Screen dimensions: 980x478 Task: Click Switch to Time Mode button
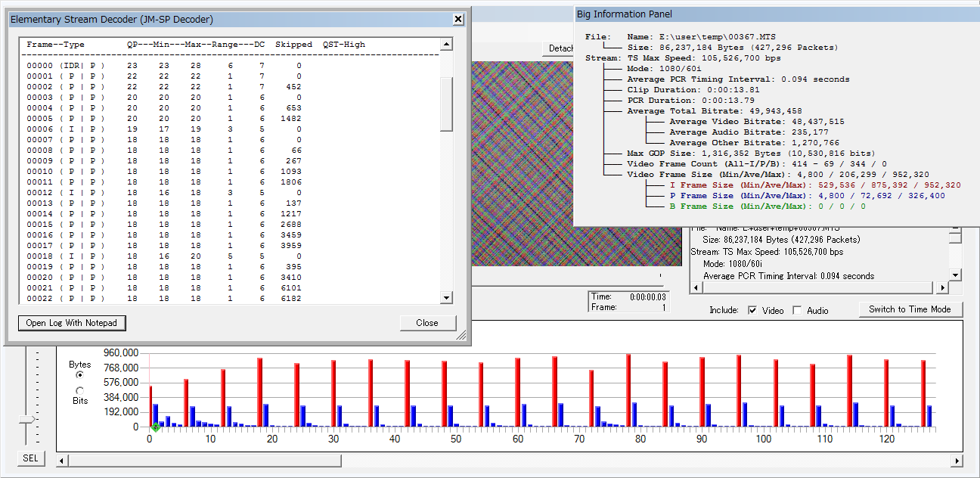(x=910, y=309)
